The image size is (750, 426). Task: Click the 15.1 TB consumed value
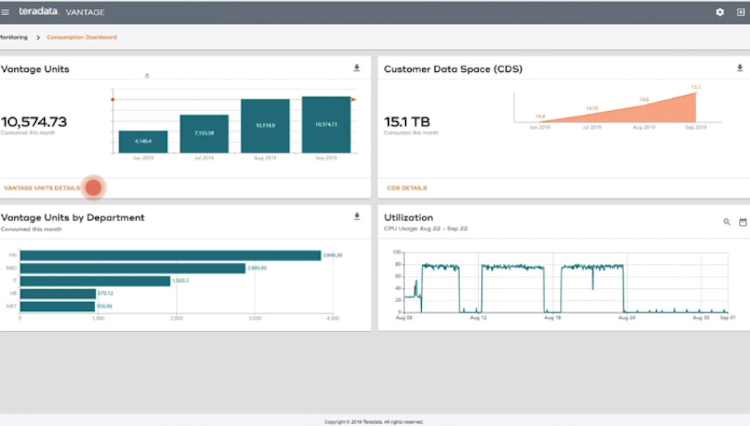[407, 122]
